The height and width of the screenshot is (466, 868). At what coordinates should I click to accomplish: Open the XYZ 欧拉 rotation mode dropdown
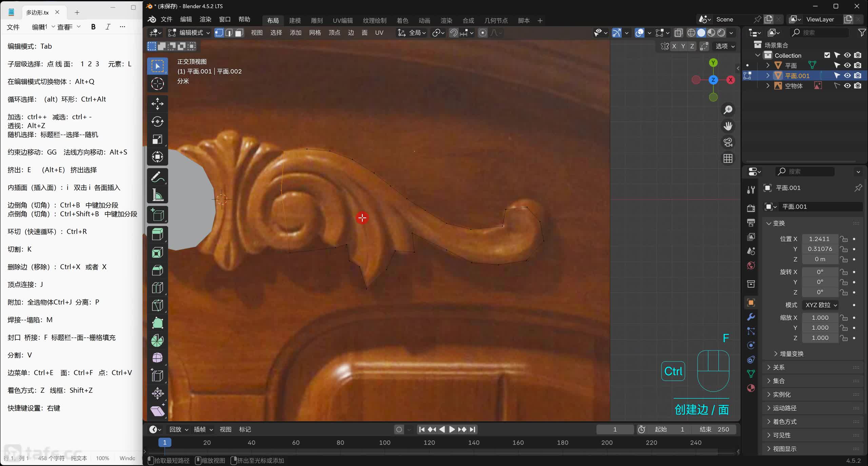(821, 305)
